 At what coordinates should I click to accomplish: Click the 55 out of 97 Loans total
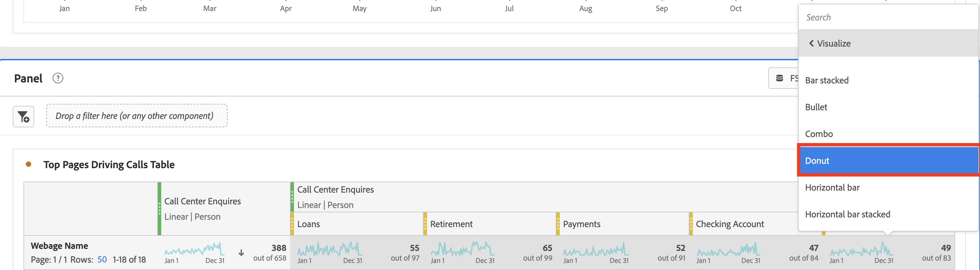point(405,253)
